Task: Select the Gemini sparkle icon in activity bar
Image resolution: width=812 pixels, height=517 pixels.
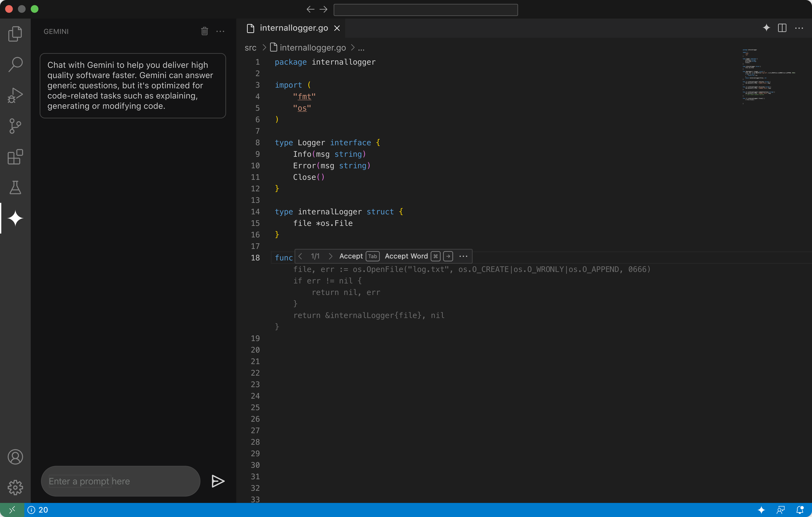Action: [x=15, y=218]
